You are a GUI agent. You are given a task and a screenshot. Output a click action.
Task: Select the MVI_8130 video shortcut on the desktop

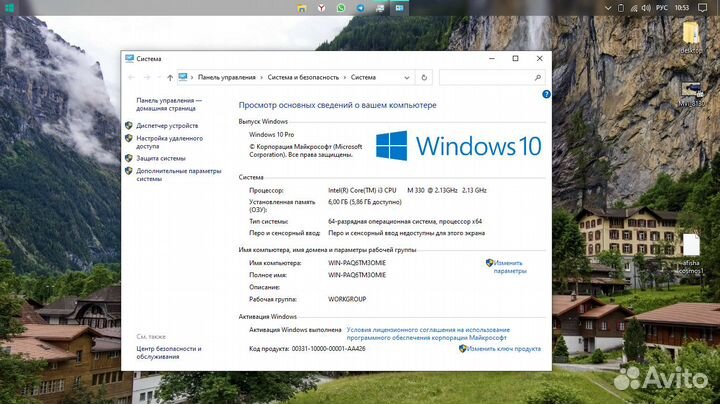pyautogui.click(x=691, y=94)
